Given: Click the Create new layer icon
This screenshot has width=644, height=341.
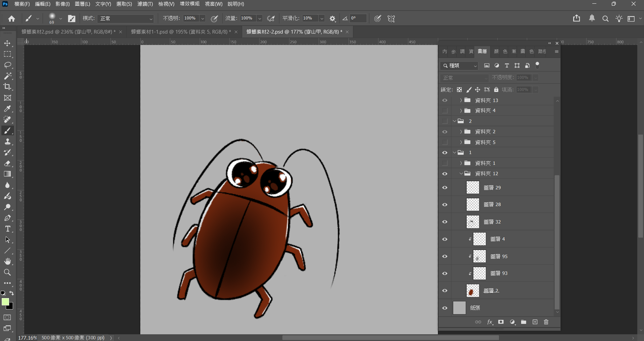Looking at the screenshot, I should (x=535, y=322).
